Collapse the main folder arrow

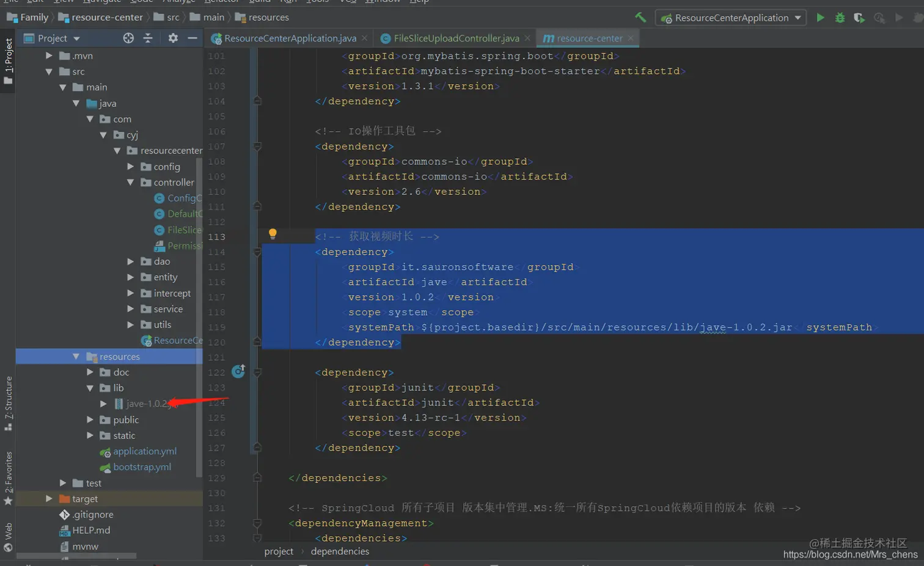coord(62,87)
